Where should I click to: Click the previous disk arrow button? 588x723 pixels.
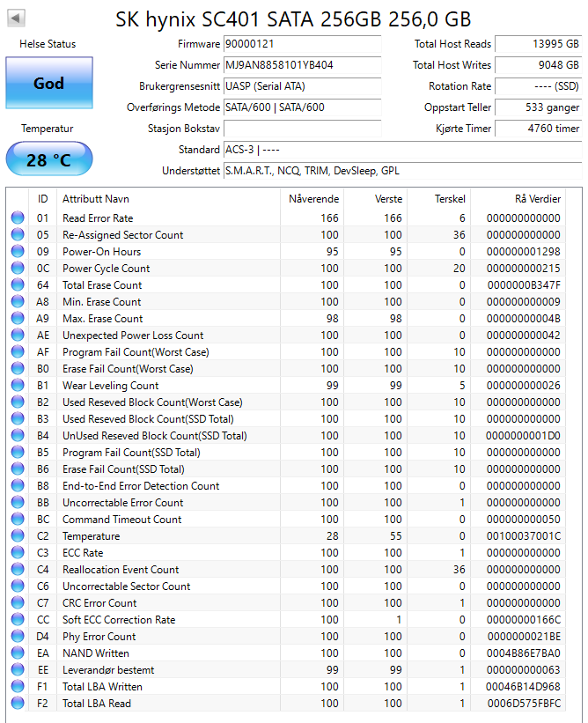click(16, 18)
